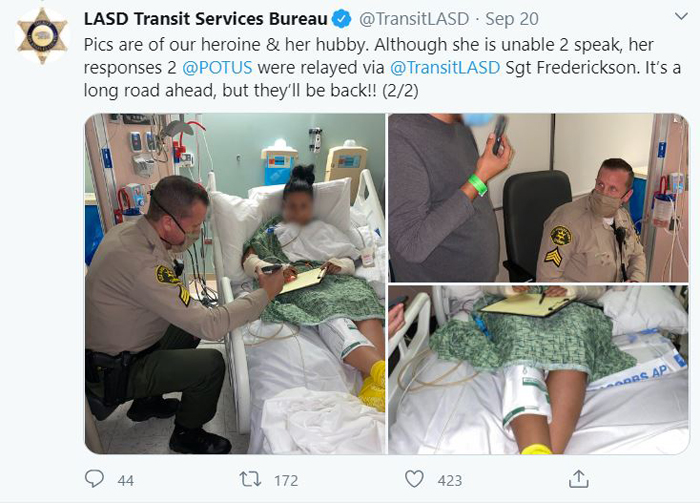Like the tweet with the heart icon

click(x=414, y=479)
